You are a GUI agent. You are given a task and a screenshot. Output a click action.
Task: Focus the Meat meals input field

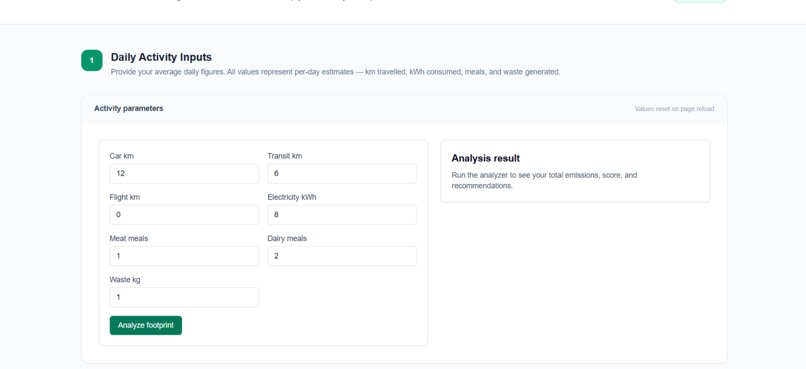[x=184, y=256]
